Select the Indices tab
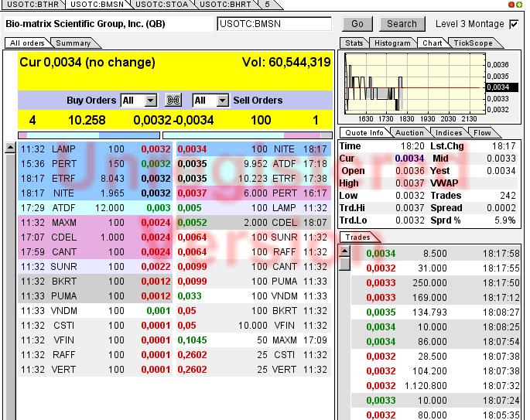The image size is (530, 420). (449, 133)
